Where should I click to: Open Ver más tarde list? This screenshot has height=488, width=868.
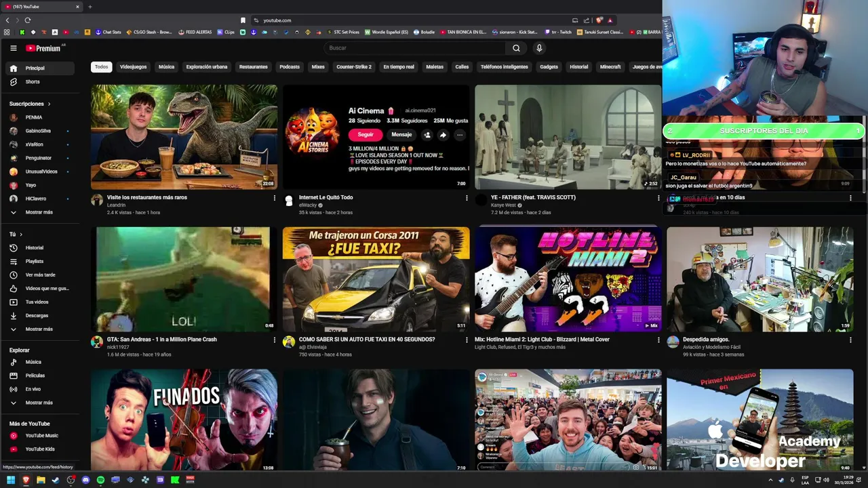pos(41,274)
